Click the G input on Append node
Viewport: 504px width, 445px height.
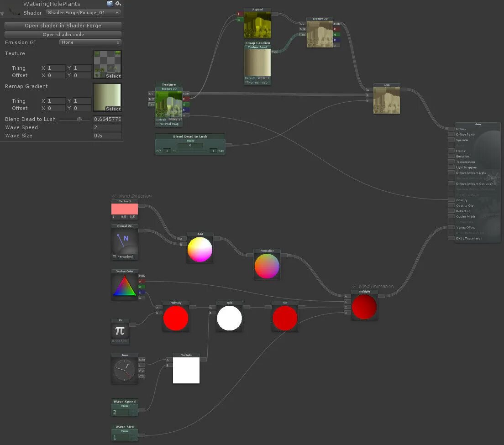pos(240,20)
